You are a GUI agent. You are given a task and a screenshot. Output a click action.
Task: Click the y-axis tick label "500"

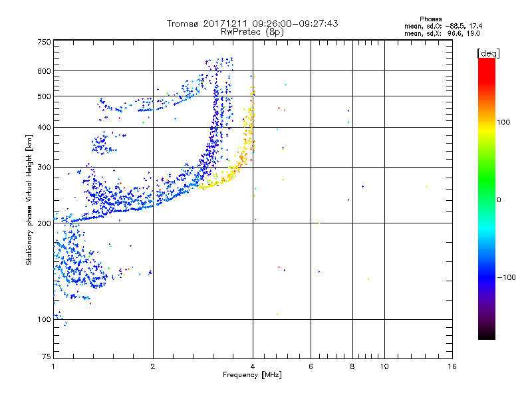pyautogui.click(x=44, y=96)
